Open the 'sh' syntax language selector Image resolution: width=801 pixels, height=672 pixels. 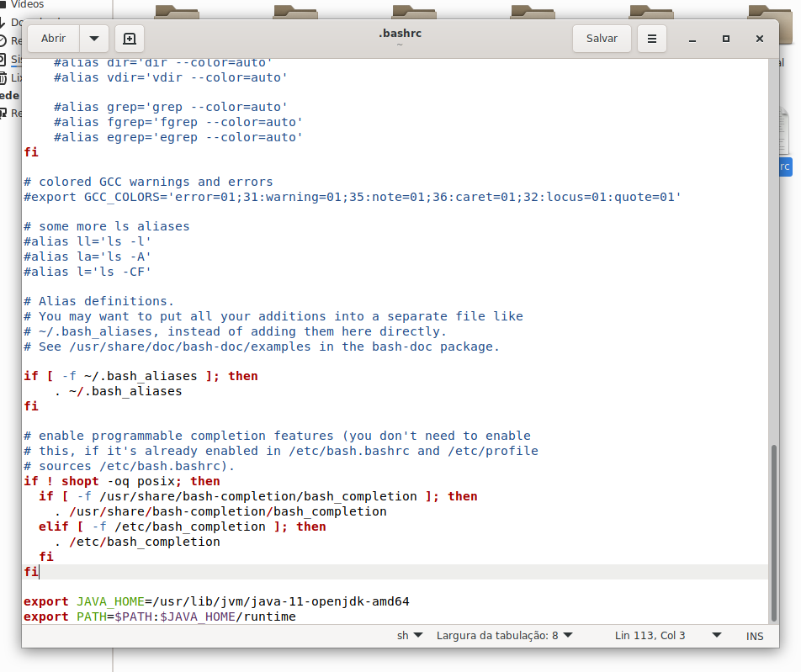[x=410, y=636]
